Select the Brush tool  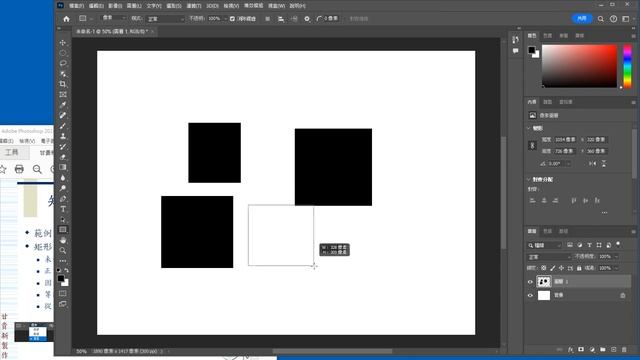point(62,126)
